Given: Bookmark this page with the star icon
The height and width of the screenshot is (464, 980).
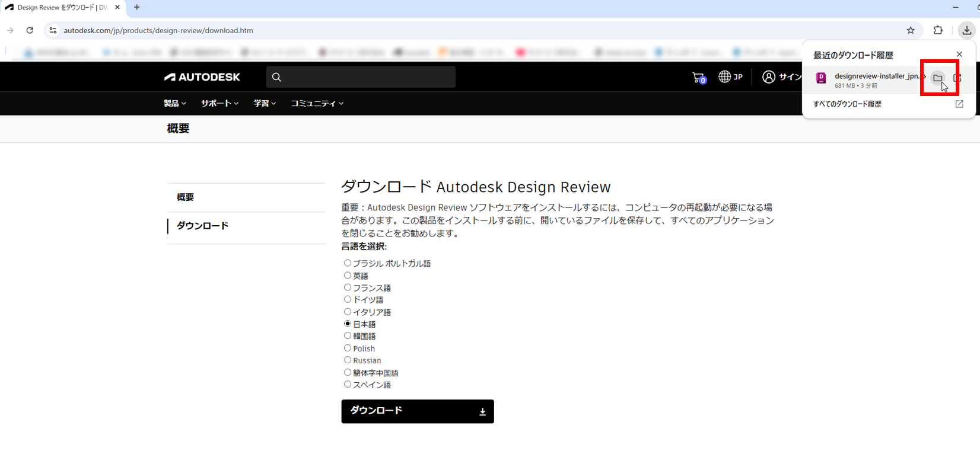Looking at the screenshot, I should point(911,30).
